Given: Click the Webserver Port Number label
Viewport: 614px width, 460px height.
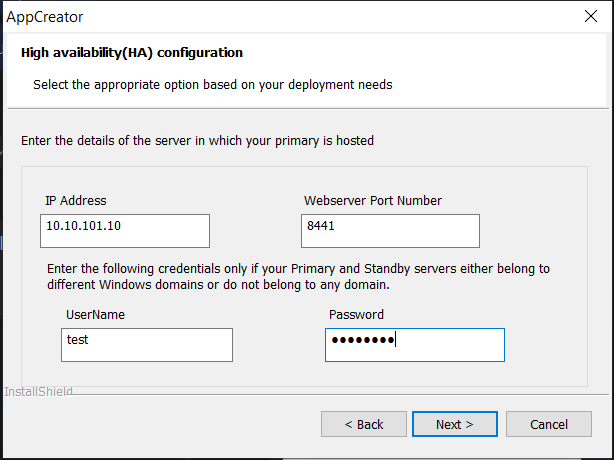Looking at the screenshot, I should (x=372, y=201).
